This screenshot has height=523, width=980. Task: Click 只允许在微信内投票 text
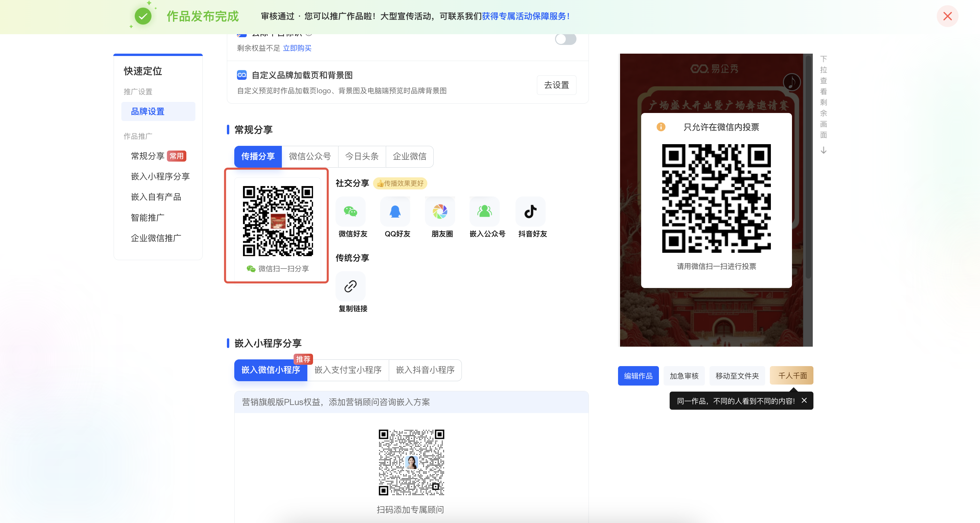pos(721,127)
